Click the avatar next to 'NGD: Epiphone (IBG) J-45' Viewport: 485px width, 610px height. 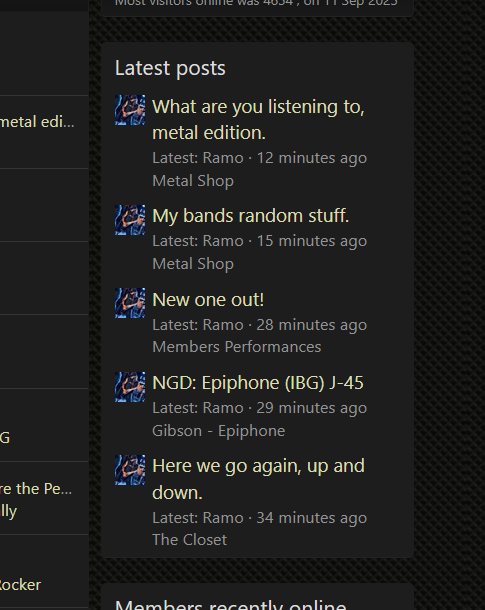130,387
